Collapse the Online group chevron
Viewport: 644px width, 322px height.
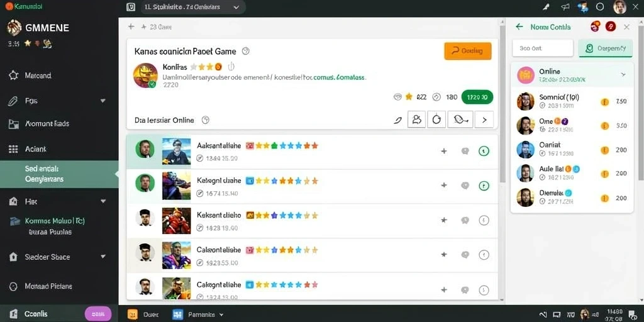coord(623,74)
